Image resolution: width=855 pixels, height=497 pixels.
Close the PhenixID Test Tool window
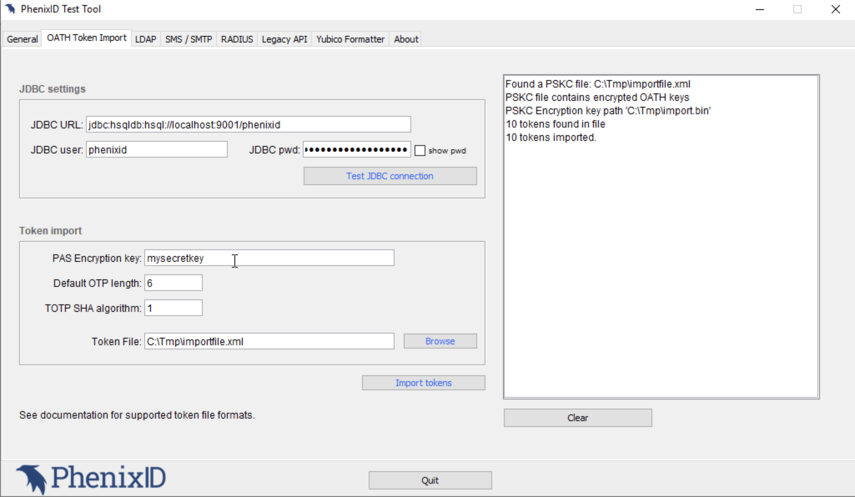coord(835,9)
